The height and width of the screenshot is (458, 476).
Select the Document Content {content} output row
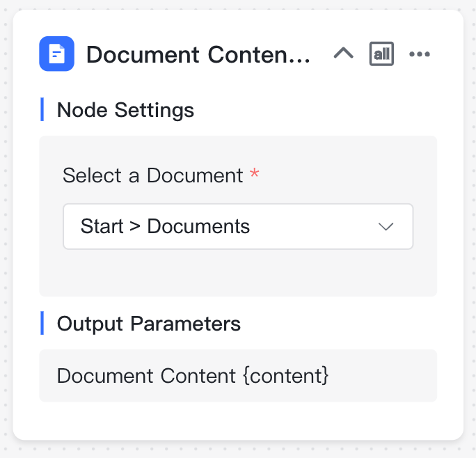click(x=238, y=376)
